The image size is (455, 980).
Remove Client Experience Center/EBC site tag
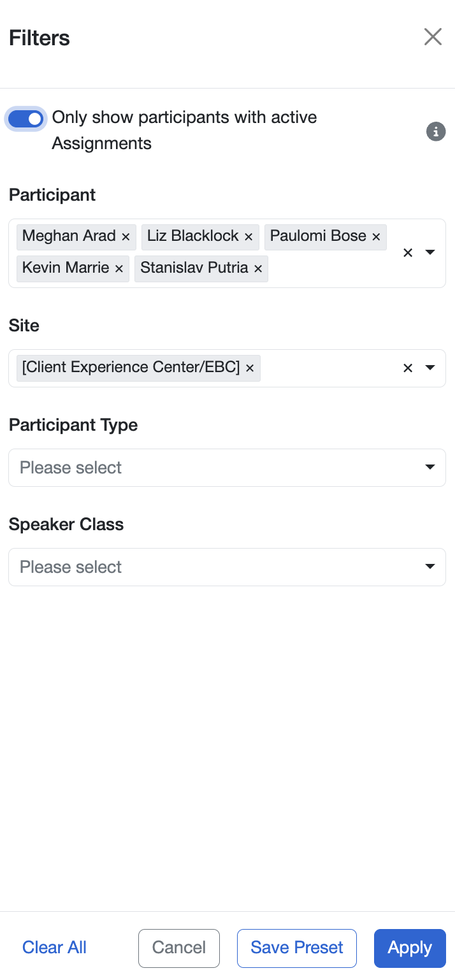coord(250,368)
